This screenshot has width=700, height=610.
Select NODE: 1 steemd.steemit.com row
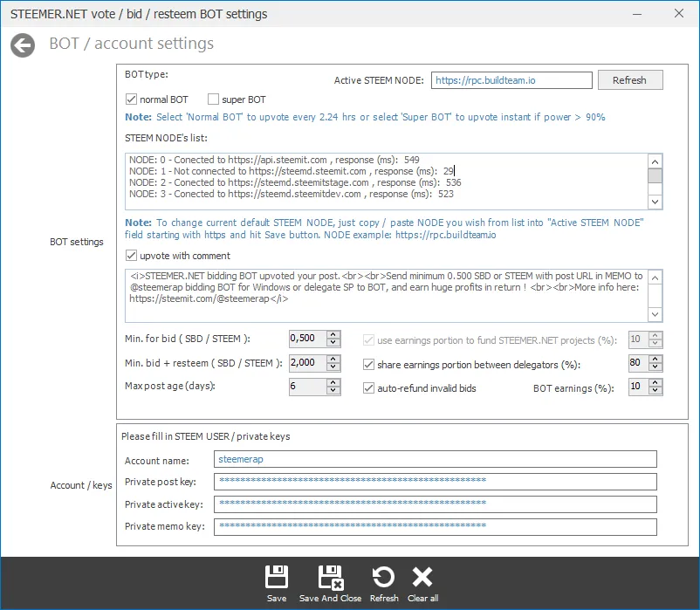pyautogui.click(x=291, y=171)
